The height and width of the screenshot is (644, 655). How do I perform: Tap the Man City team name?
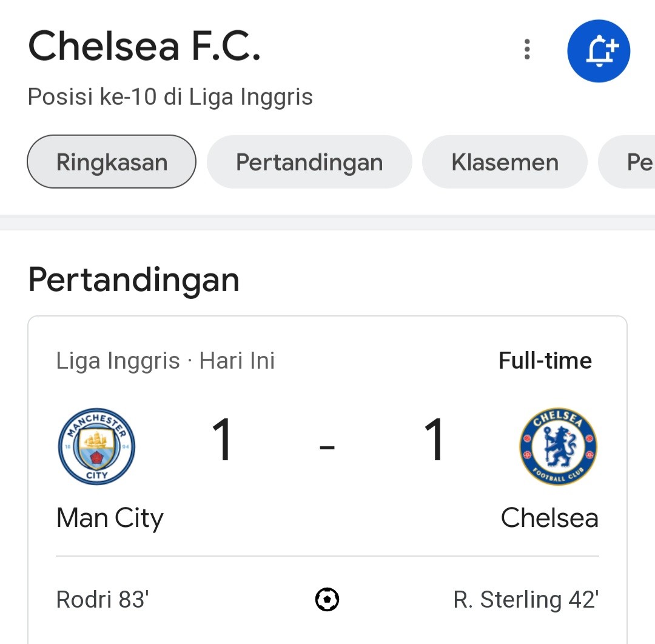(110, 518)
